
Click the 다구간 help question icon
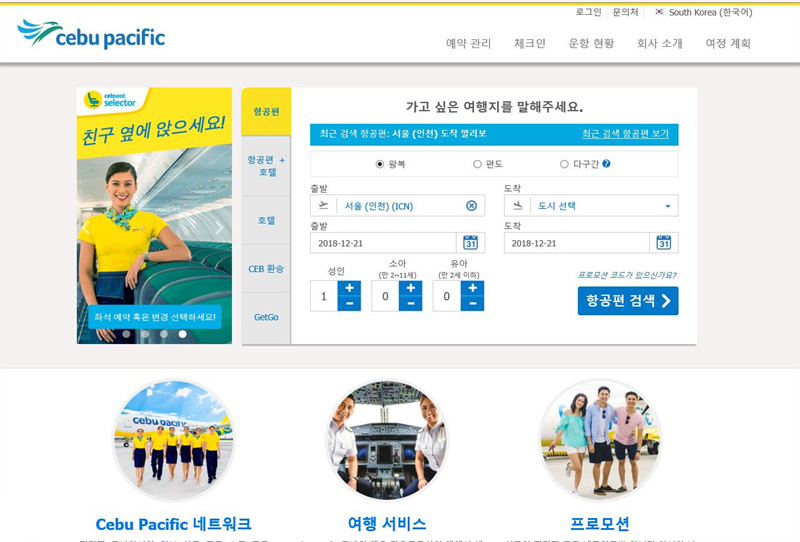[606, 164]
